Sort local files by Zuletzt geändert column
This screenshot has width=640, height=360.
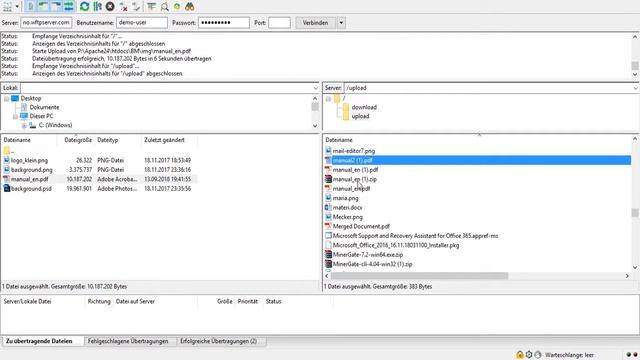(164, 140)
